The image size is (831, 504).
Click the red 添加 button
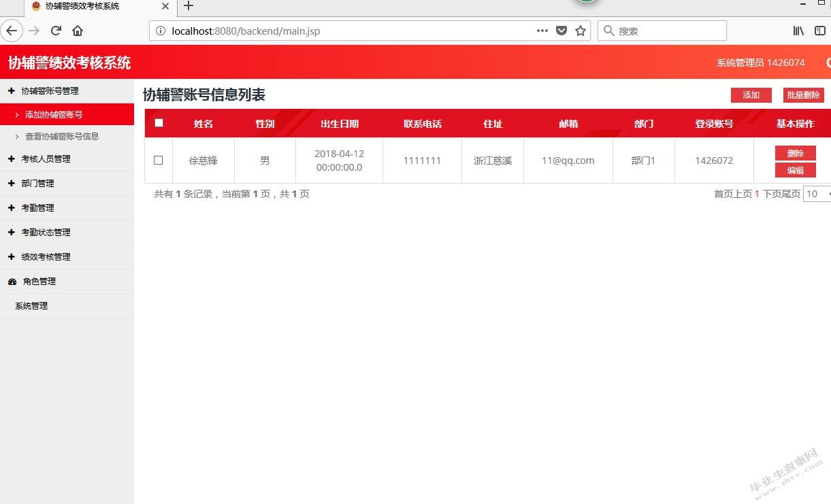[x=751, y=95]
